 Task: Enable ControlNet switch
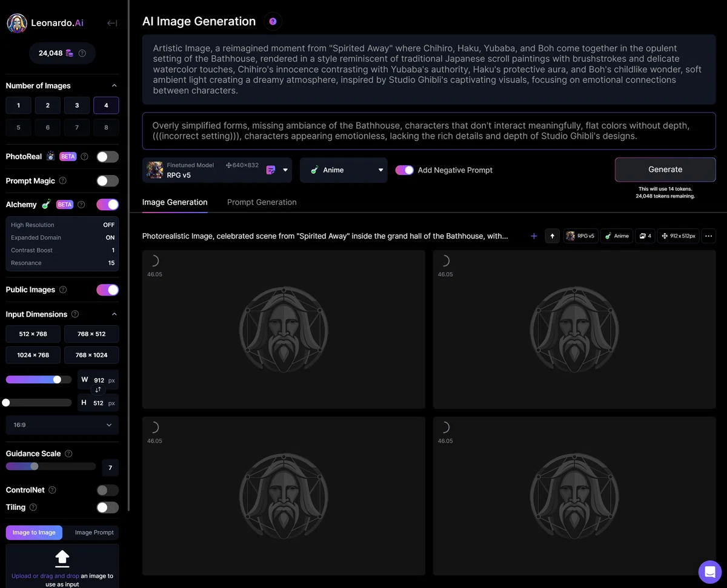[x=108, y=490]
